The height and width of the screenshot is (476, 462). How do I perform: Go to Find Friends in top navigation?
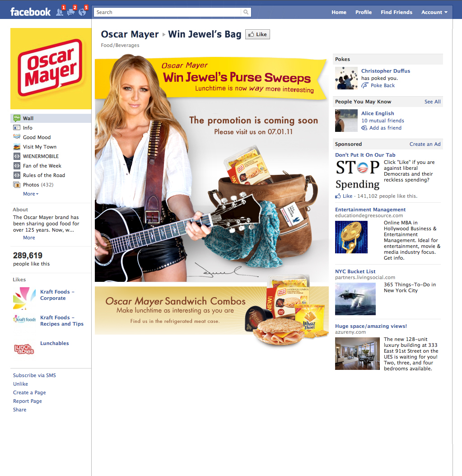pyautogui.click(x=397, y=12)
